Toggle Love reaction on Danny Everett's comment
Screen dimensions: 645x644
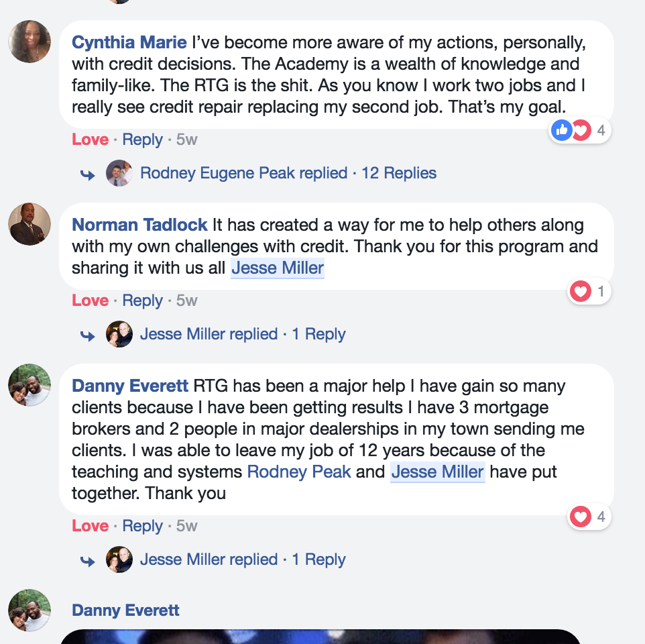click(90, 526)
